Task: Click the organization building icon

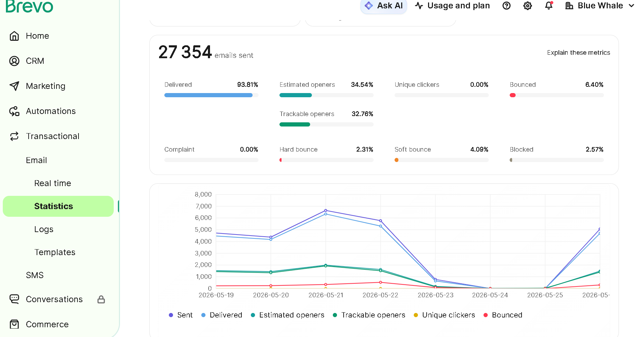Action: [569, 6]
